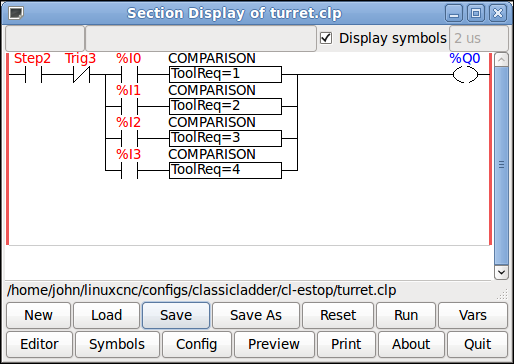Maximize the Section Display window

[476, 14]
